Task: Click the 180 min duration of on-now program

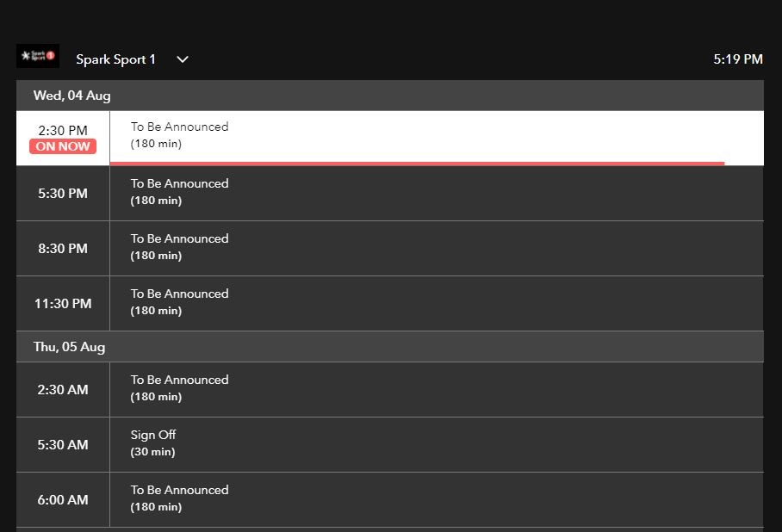Action: [156, 144]
